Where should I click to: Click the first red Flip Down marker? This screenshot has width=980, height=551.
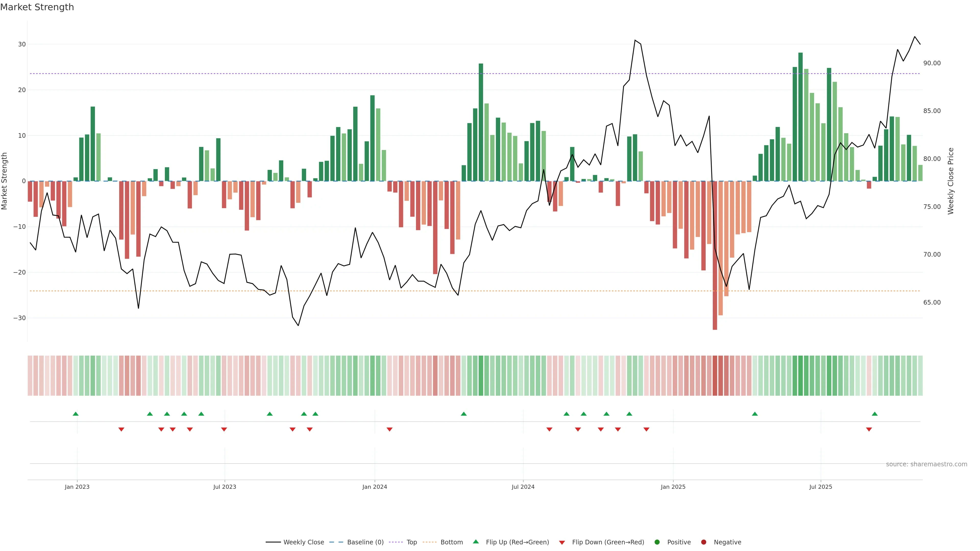tap(121, 429)
